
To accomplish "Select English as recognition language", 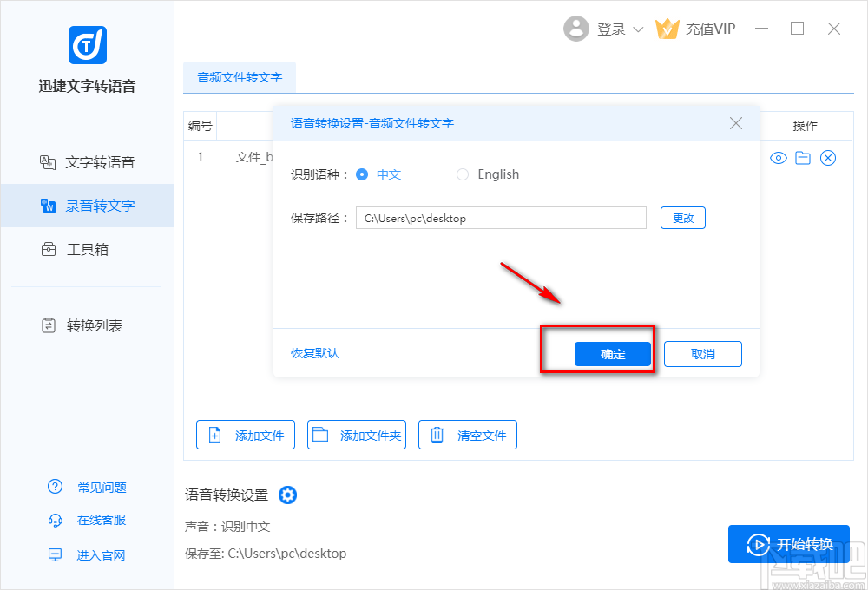I will [x=463, y=174].
